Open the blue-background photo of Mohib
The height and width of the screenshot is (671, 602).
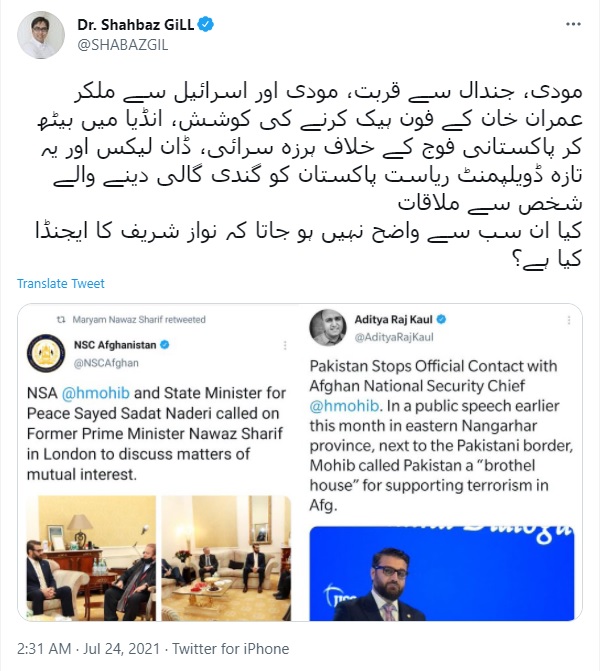point(442,573)
